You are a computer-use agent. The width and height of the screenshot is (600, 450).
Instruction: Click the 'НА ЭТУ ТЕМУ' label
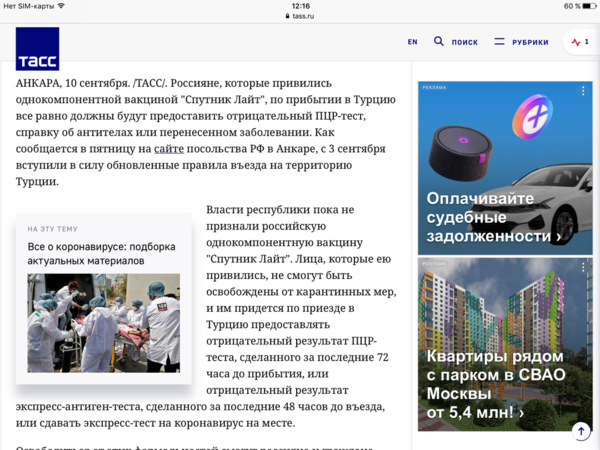pyautogui.click(x=52, y=229)
